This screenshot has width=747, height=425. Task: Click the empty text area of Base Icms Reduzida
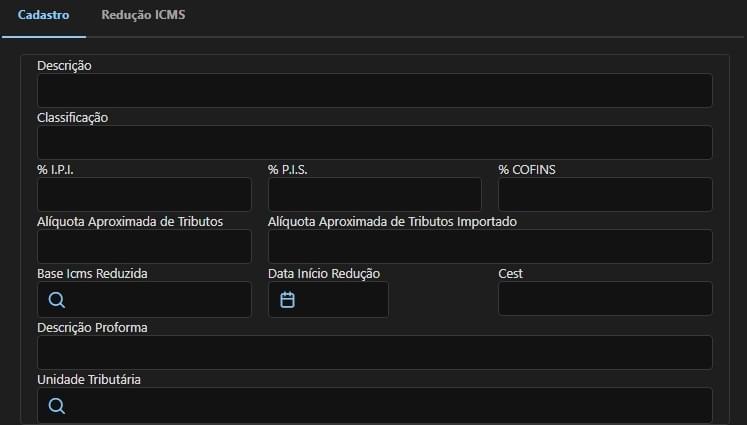click(x=159, y=300)
